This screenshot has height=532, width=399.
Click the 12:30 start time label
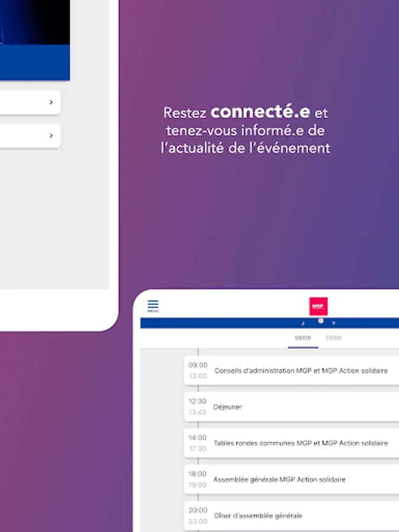pyautogui.click(x=197, y=401)
